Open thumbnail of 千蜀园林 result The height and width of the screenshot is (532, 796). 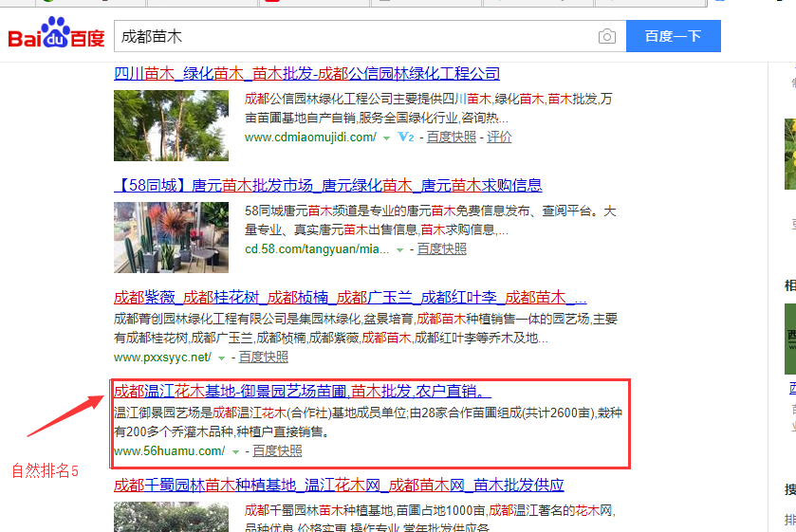point(171,517)
